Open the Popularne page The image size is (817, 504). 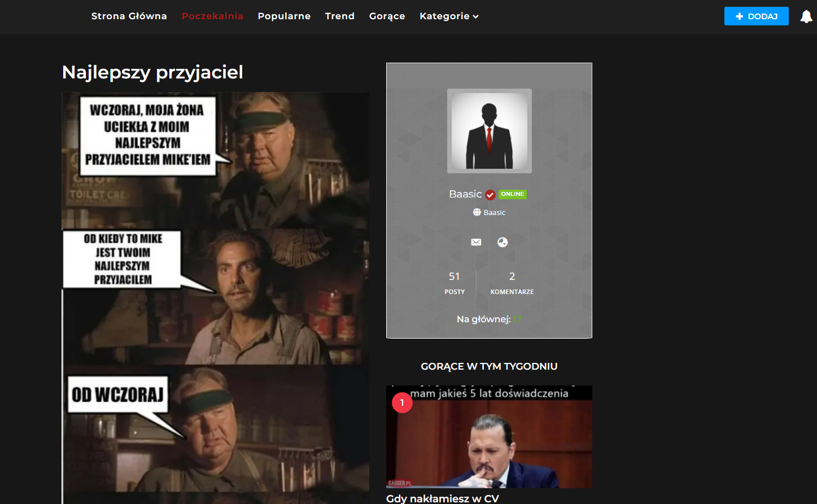(284, 16)
